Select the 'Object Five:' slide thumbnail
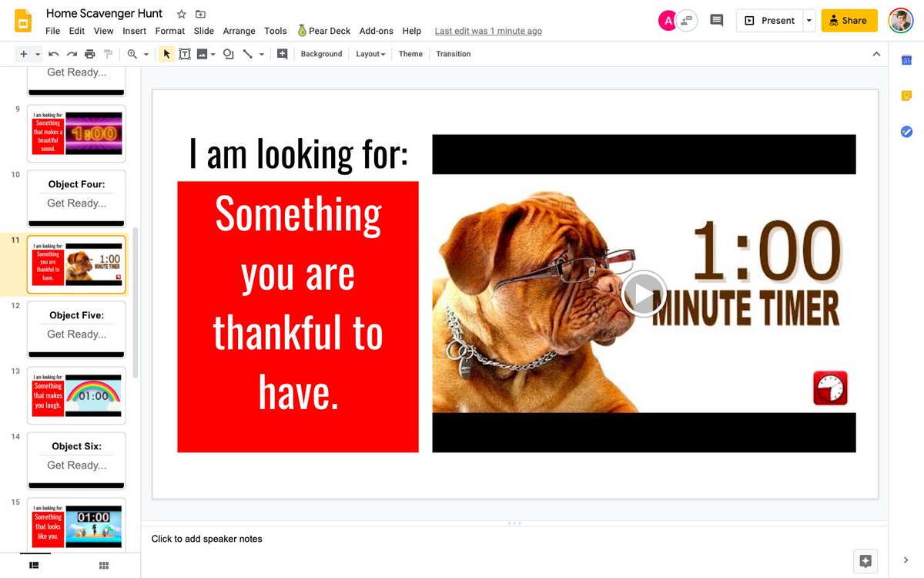 tap(76, 330)
